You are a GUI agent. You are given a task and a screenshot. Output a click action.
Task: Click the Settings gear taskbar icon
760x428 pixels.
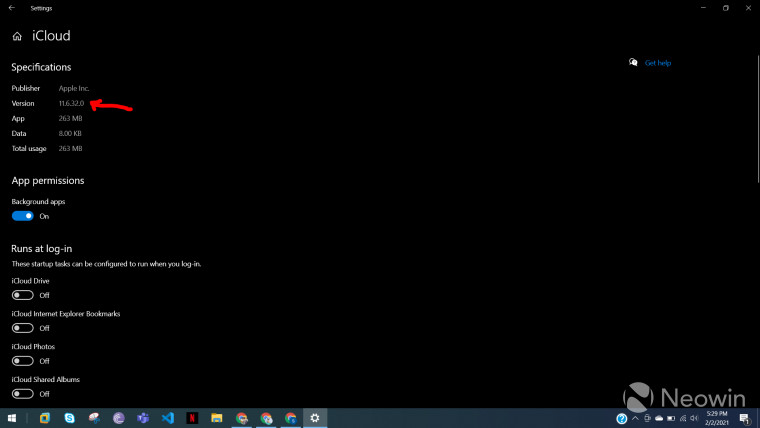tap(315, 418)
